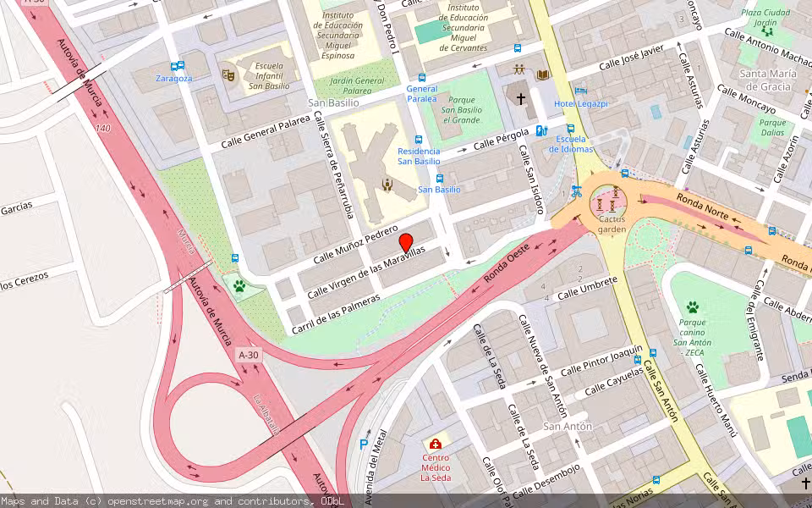The image size is (812, 508).
Task: Click the Calle Huerto Manú label
Action: click(716, 400)
